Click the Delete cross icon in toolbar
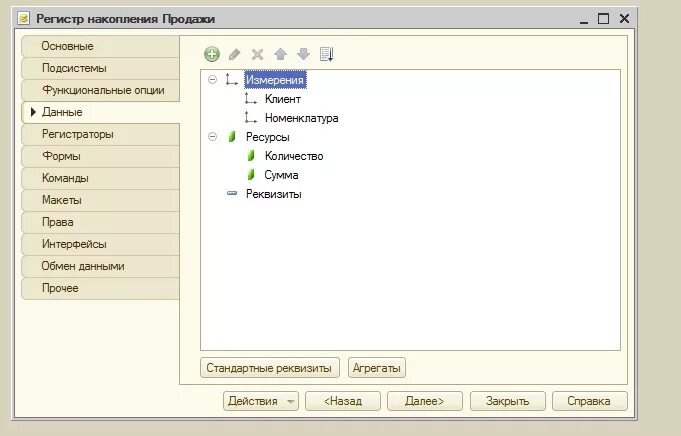The image size is (681, 436). pyautogui.click(x=258, y=54)
